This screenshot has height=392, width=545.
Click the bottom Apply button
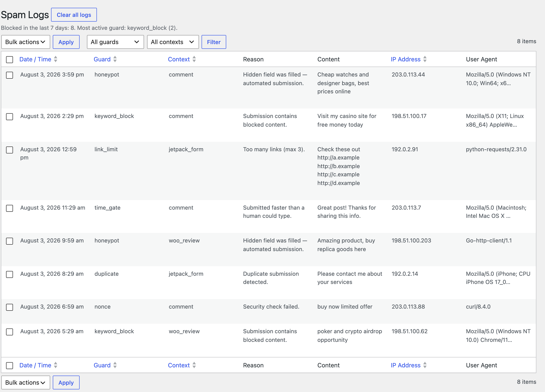pos(66,382)
